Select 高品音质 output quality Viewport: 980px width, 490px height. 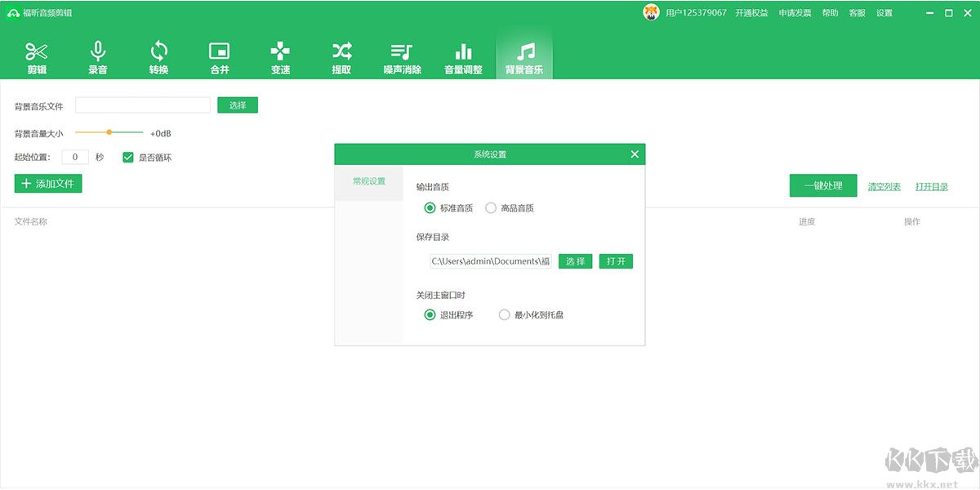[491, 208]
